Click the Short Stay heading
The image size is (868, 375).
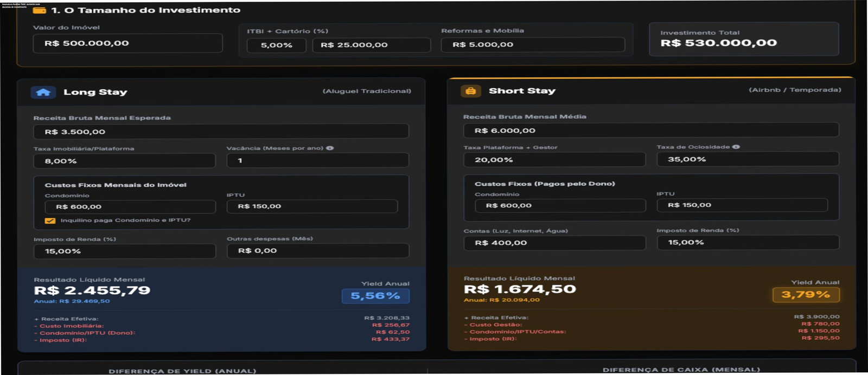(522, 91)
